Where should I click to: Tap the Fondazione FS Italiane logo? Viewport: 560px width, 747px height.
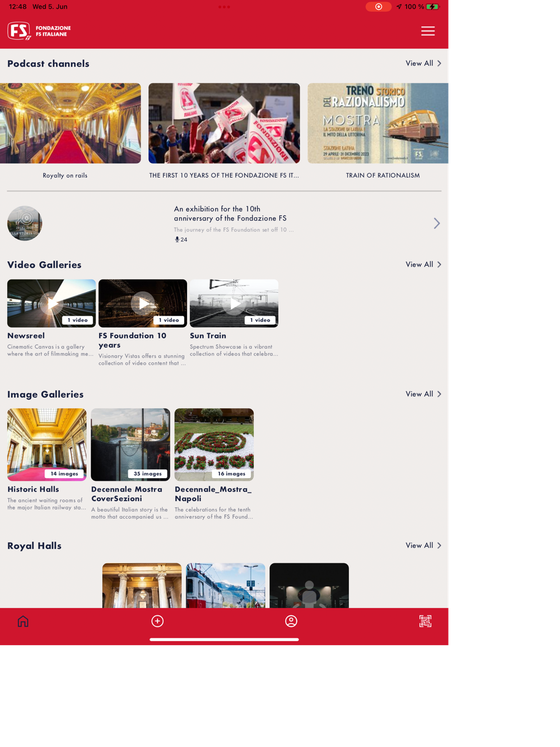(x=39, y=31)
